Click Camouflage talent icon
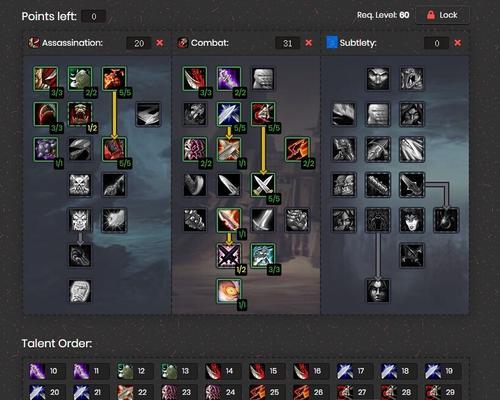Screen dimensions: 500x400 (412, 114)
